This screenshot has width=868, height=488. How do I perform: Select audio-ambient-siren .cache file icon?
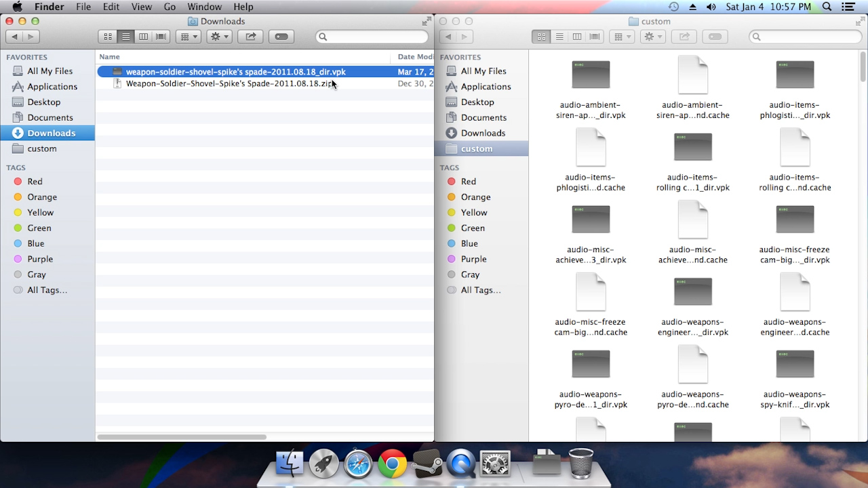693,75
